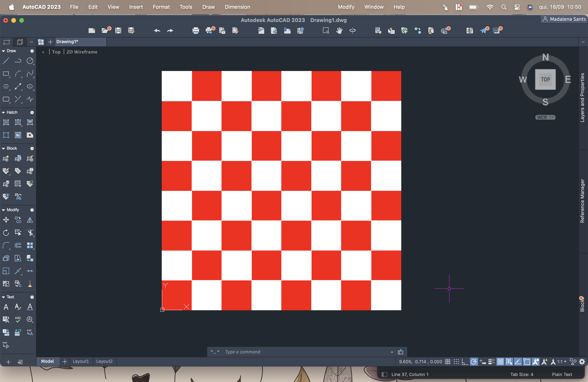Screen dimensions: 588x382
Task: Click the TOP face of ViewCube
Action: 545,80
